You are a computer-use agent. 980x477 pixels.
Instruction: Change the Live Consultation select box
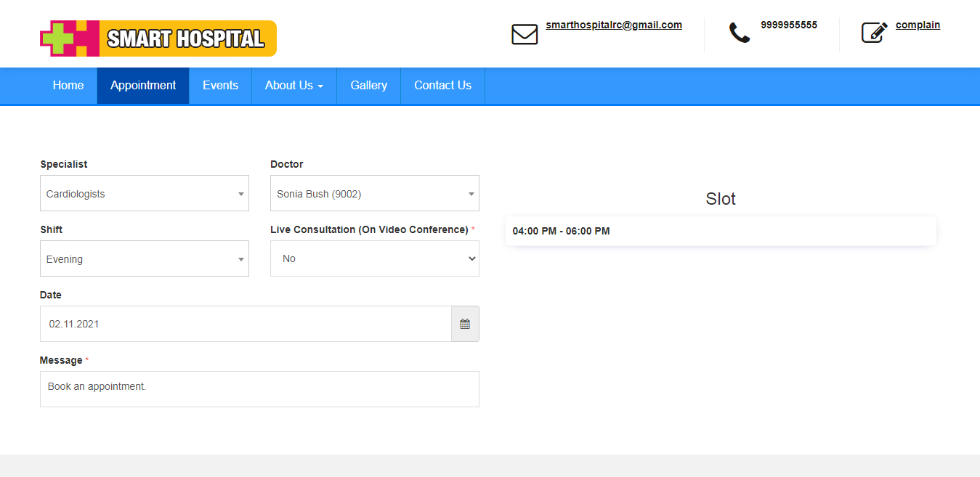coord(374,258)
